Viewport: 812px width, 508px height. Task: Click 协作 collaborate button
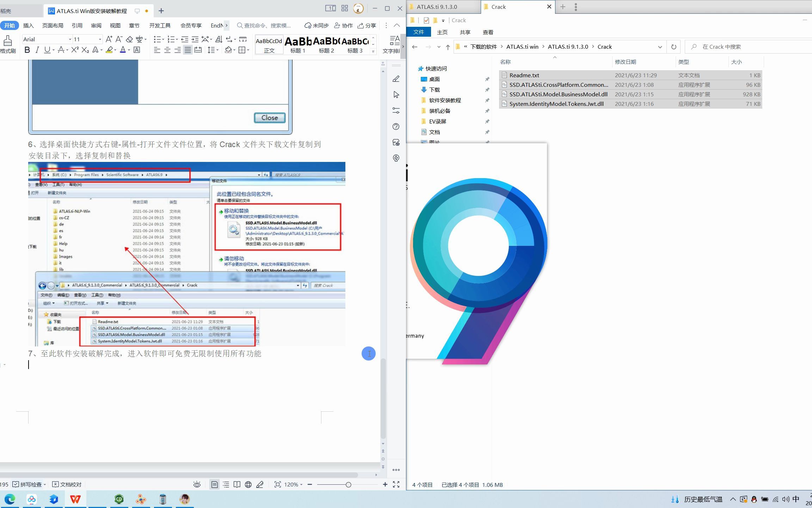point(343,25)
